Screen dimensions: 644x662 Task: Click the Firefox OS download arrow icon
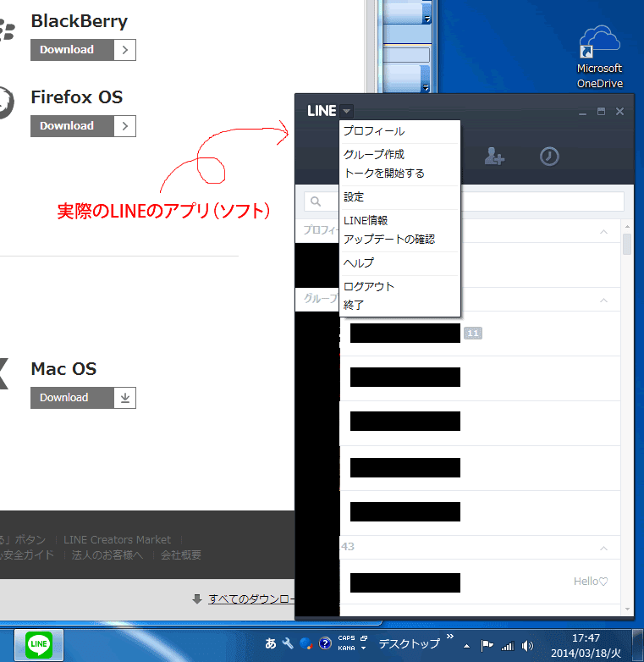click(125, 126)
